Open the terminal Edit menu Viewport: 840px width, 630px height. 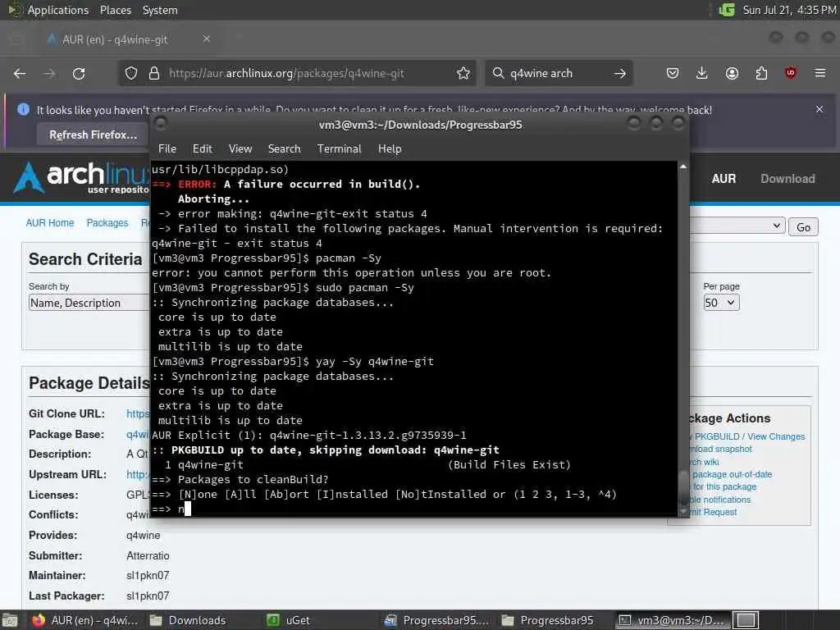coord(202,149)
